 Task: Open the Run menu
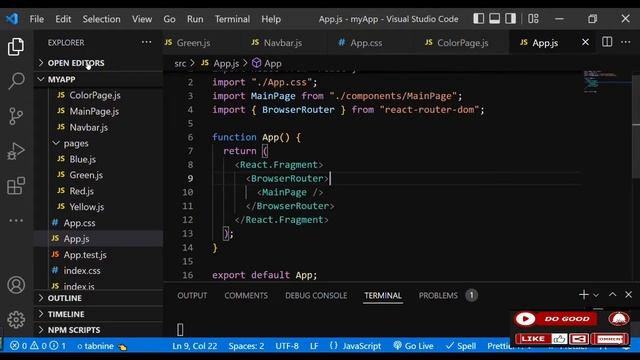point(195,19)
